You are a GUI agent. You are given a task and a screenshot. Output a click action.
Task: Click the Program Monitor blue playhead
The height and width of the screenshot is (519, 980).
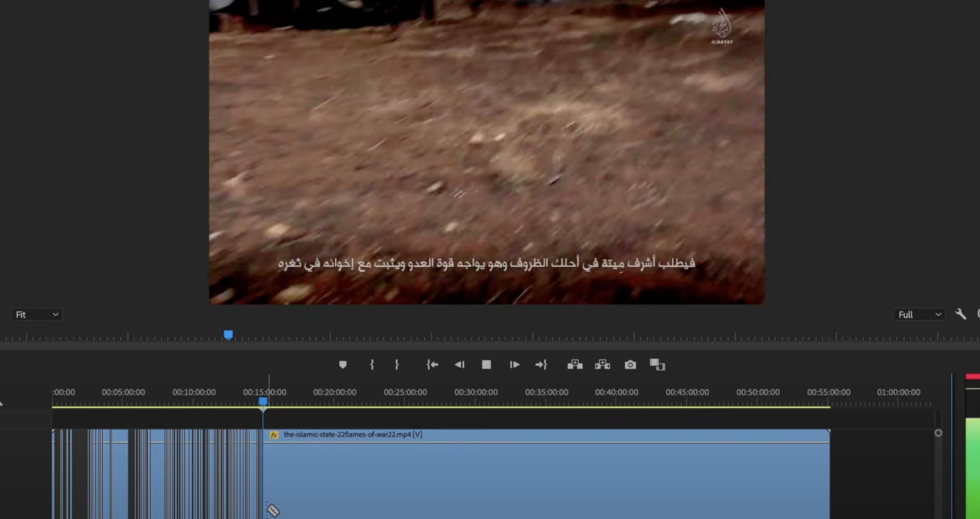pyautogui.click(x=228, y=335)
